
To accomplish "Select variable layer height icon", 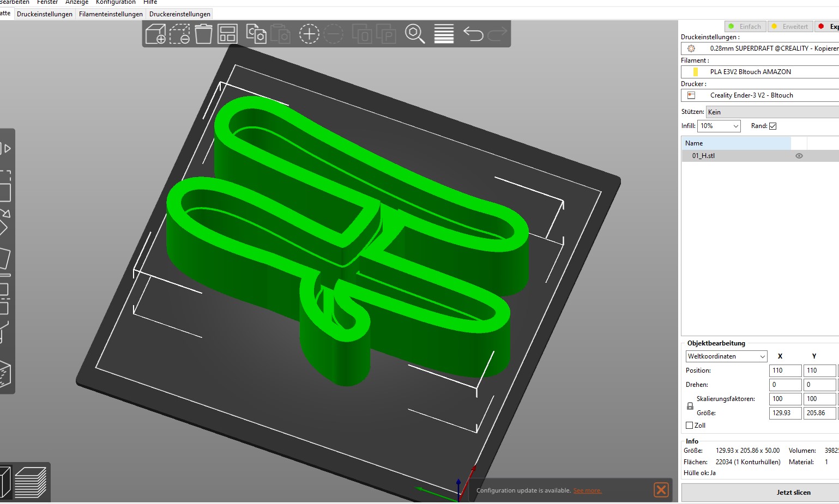I will coord(444,34).
